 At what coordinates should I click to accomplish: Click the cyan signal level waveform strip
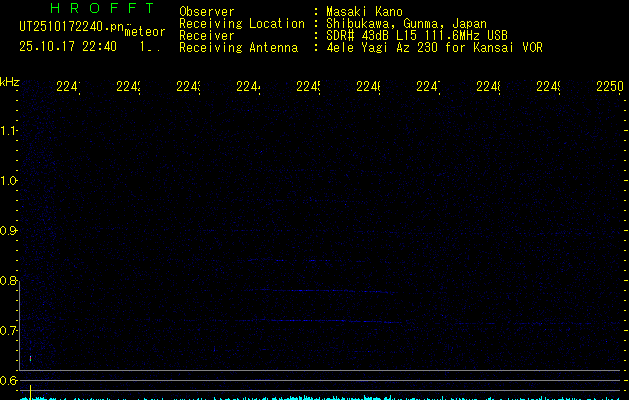[320, 398]
